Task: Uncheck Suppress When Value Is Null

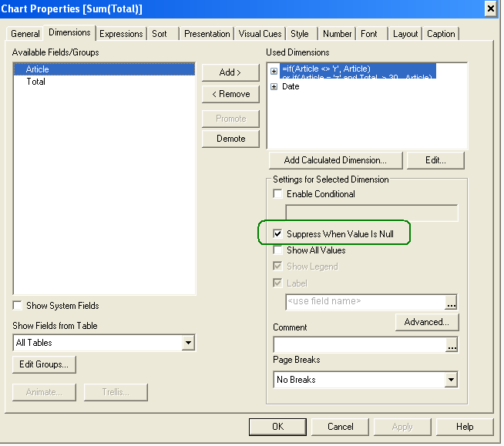Action: coord(277,233)
